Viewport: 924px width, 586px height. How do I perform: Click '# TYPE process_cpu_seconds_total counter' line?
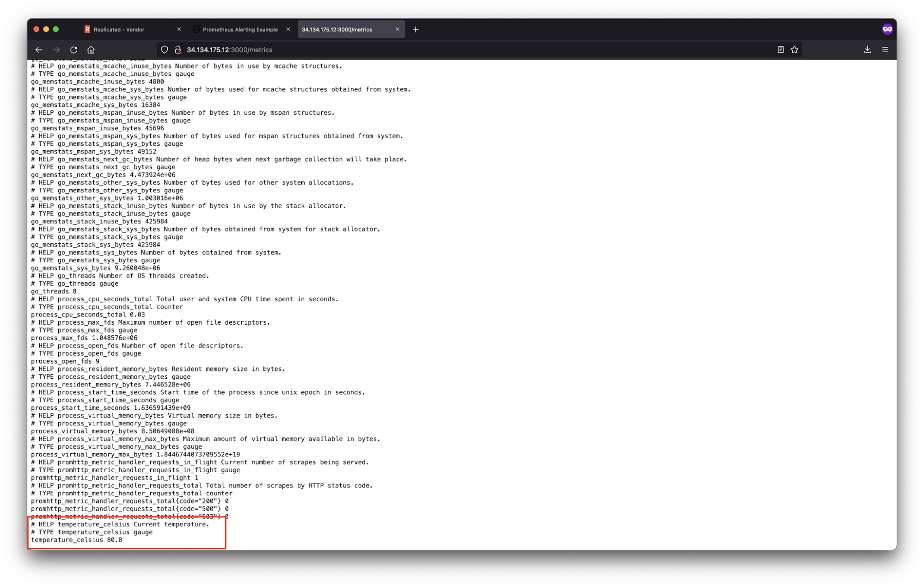[x=107, y=307]
